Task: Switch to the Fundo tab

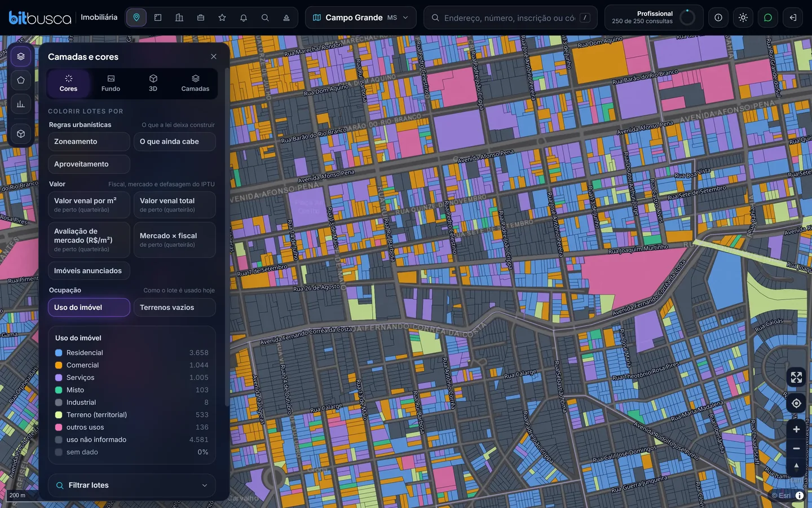Action: 111,84
